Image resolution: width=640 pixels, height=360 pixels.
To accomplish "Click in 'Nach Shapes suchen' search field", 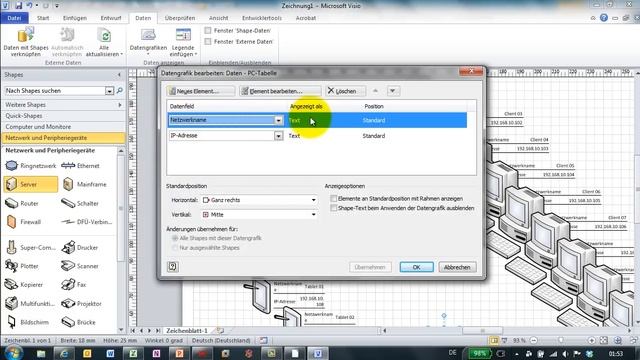I will point(55,91).
